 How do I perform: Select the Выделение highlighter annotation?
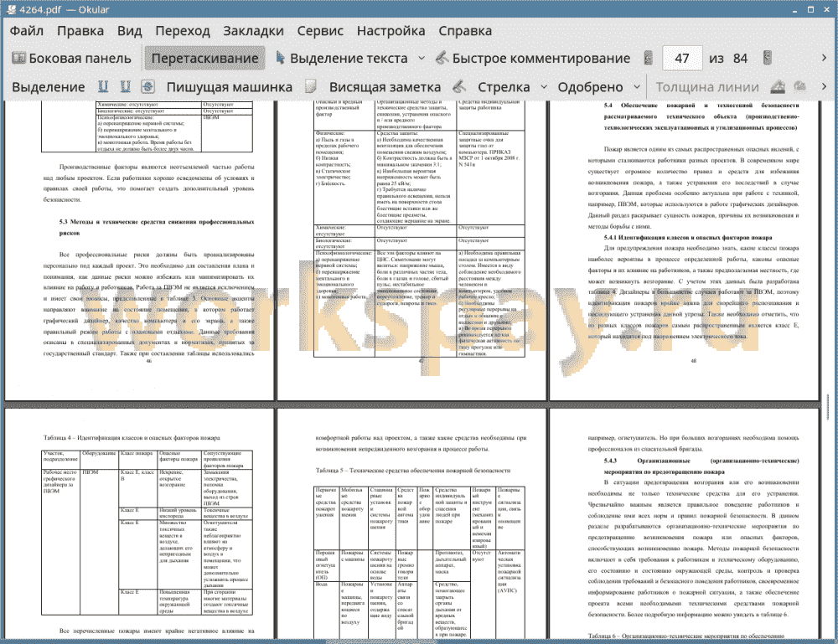click(48, 87)
